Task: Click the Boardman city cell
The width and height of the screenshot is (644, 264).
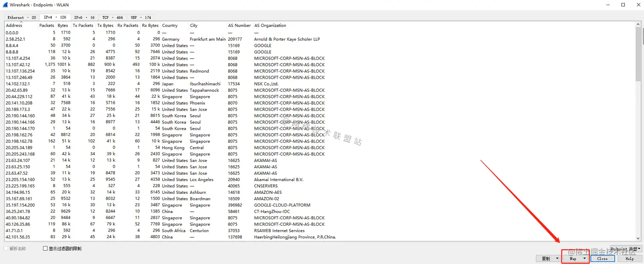Action: point(200,199)
